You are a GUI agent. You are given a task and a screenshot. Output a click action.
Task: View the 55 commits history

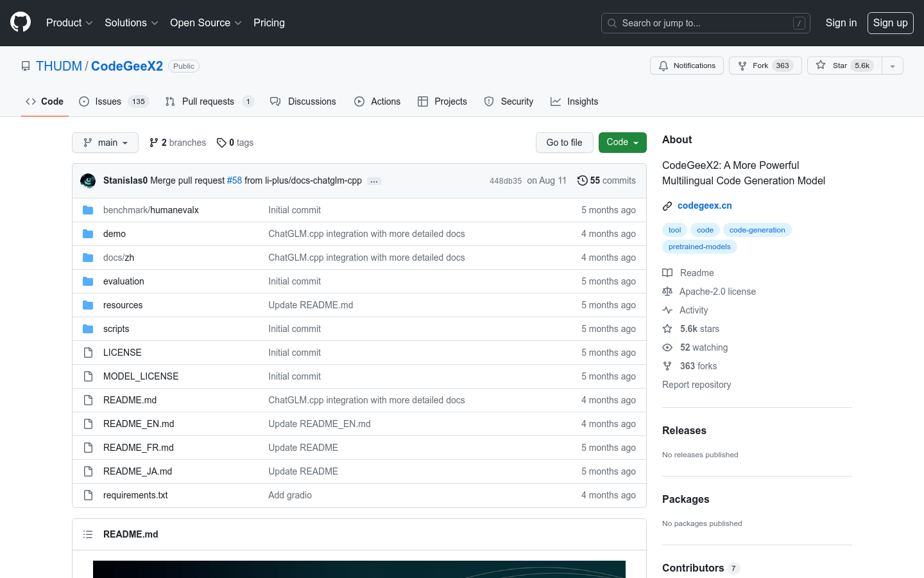(x=606, y=180)
